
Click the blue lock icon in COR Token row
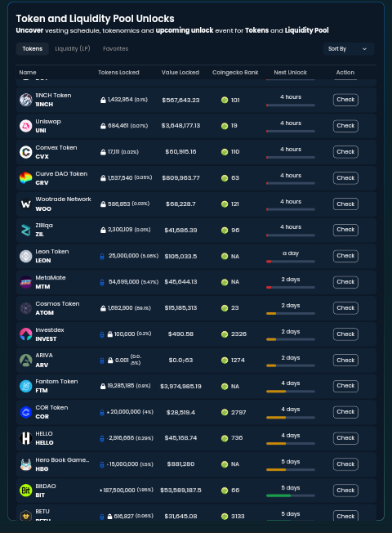click(102, 412)
